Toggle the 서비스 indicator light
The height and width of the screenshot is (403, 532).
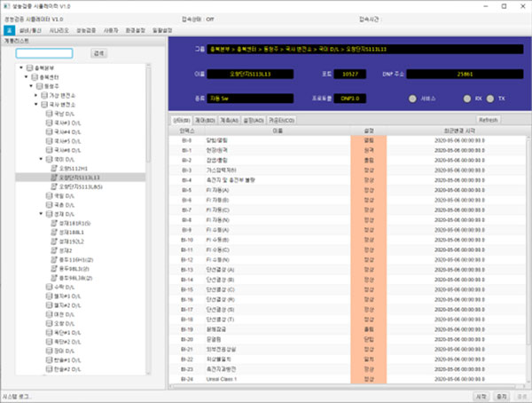coord(411,98)
